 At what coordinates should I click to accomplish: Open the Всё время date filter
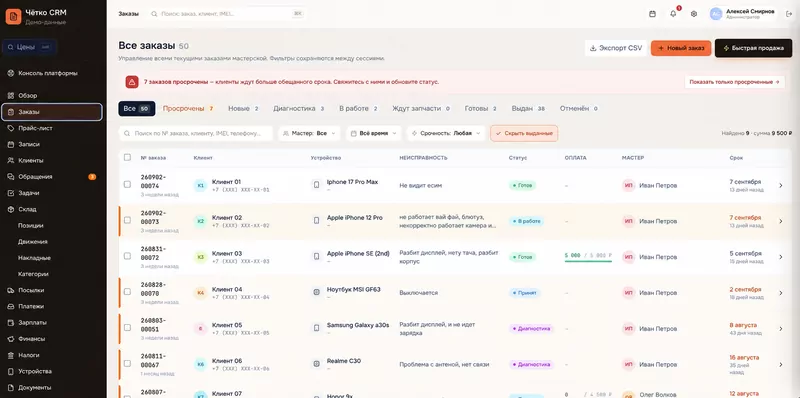click(373, 133)
